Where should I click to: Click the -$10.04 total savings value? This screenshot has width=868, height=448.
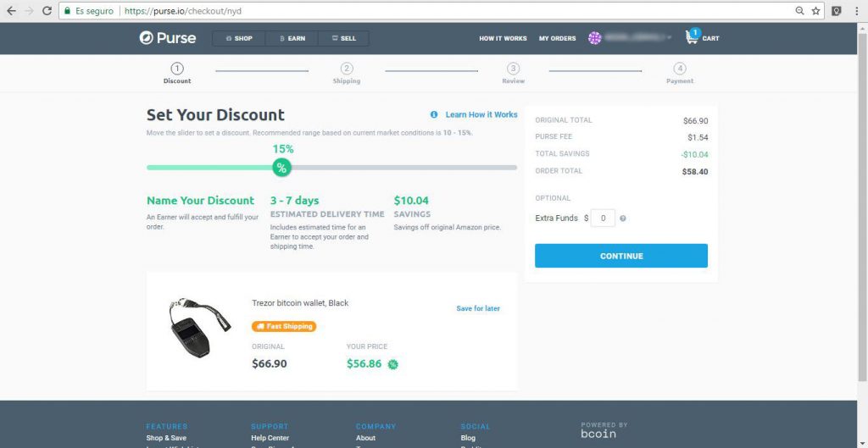tap(694, 154)
